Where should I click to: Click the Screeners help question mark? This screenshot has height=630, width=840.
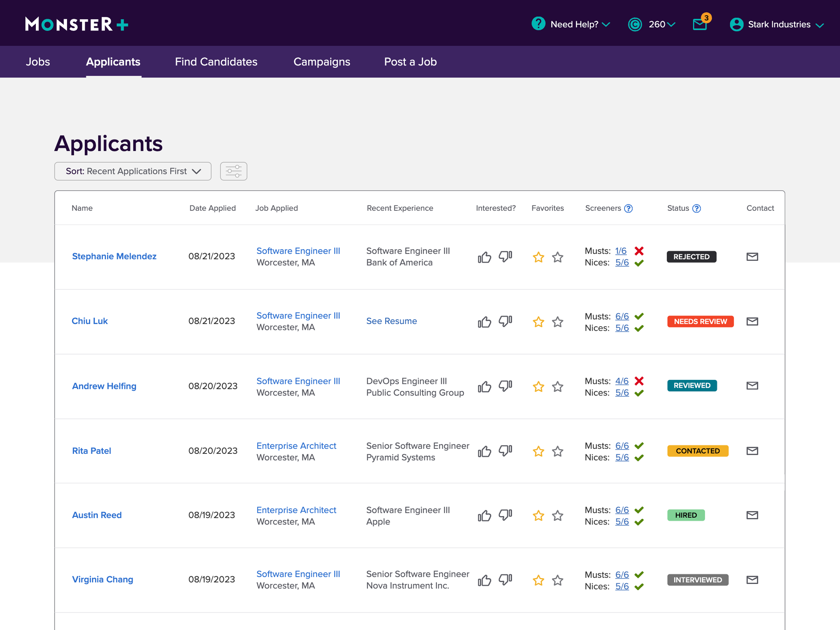tap(628, 208)
